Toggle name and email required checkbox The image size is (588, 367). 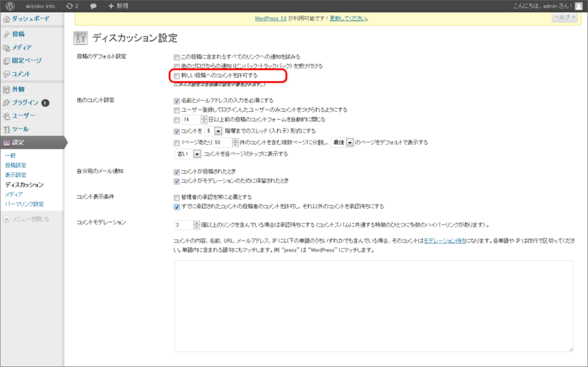176,101
